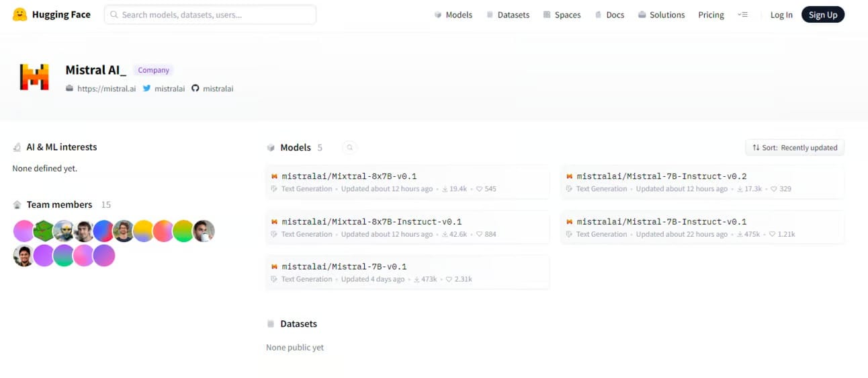
Task: Open avatar of man with glasses outdoors
Action: tap(124, 231)
